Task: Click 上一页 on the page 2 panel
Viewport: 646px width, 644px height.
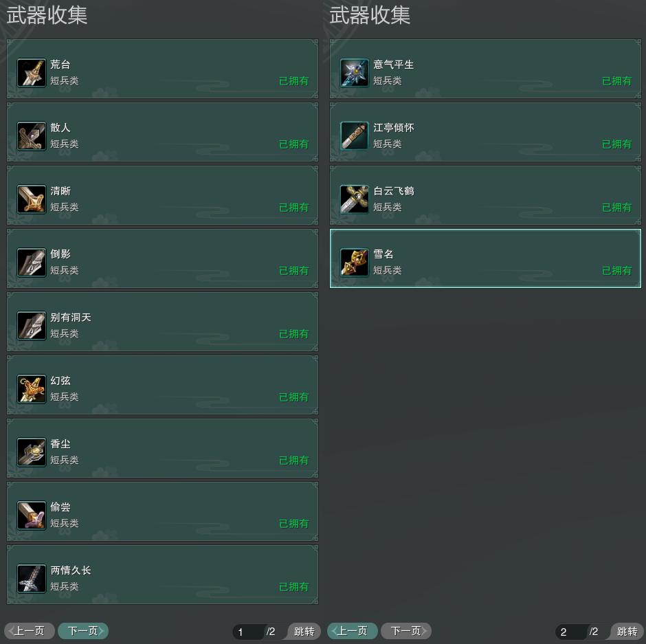Action: (353, 631)
